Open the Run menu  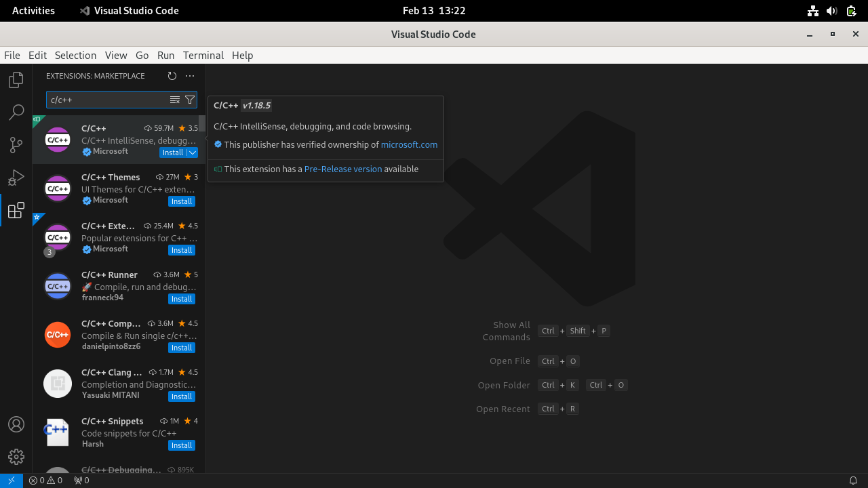click(165, 55)
